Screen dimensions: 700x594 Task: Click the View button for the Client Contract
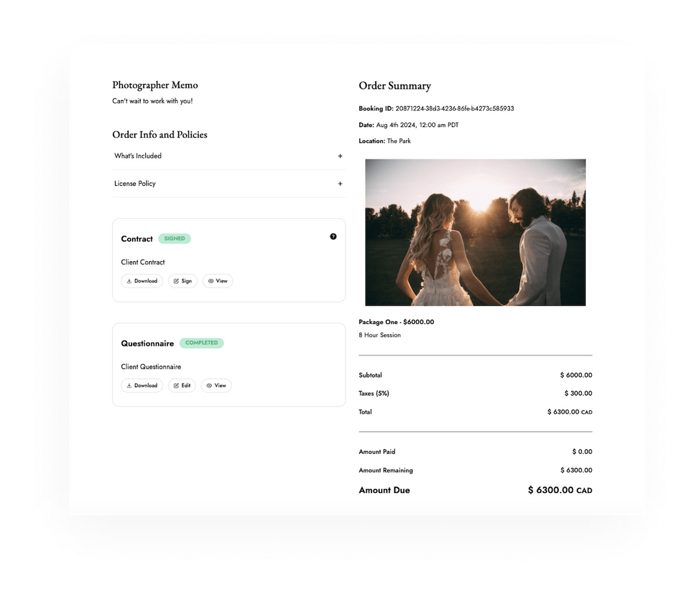pyautogui.click(x=217, y=280)
